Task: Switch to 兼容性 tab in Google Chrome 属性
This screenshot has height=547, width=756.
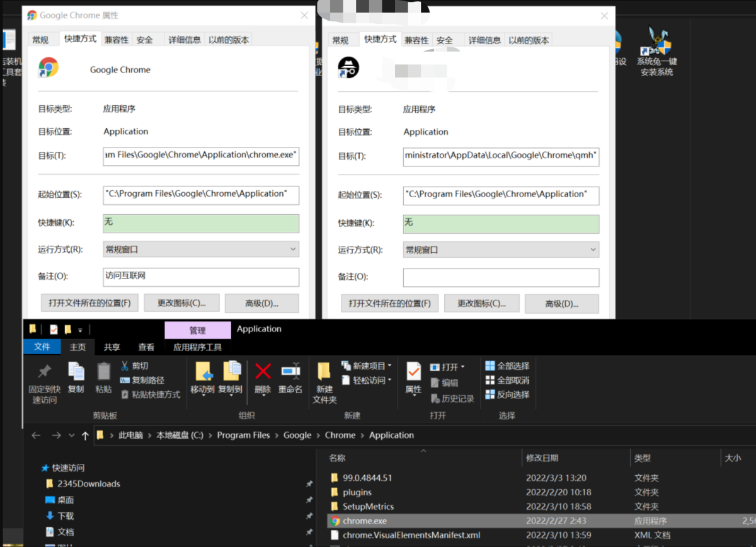Action: tap(117, 40)
